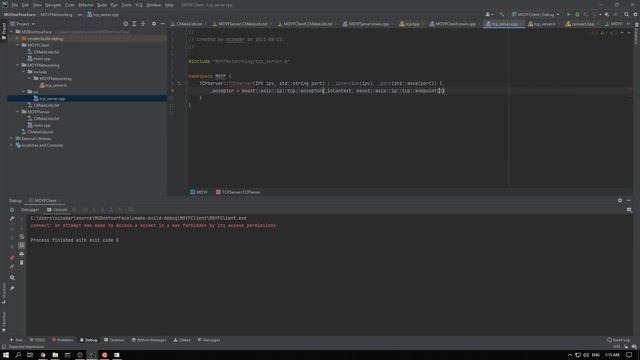The image size is (640, 360).
Task: Expand the cmake-build-debug folder
Action: coord(18,38)
